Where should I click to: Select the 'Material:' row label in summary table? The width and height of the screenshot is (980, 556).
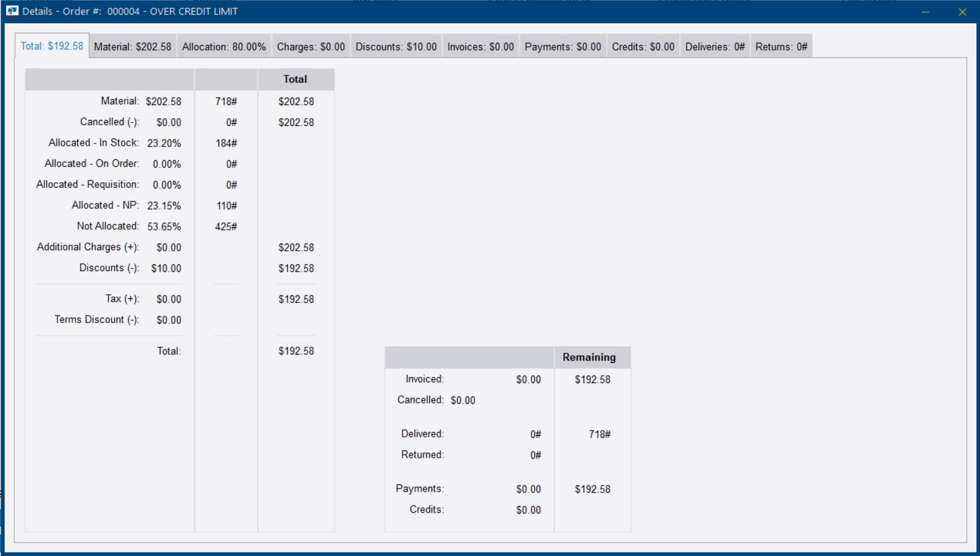coord(120,101)
